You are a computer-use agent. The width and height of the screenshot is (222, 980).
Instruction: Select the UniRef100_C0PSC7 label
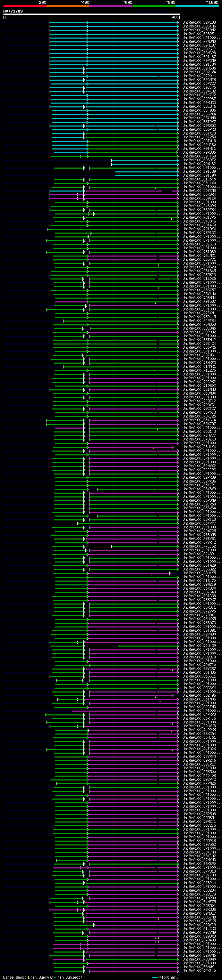point(199,84)
